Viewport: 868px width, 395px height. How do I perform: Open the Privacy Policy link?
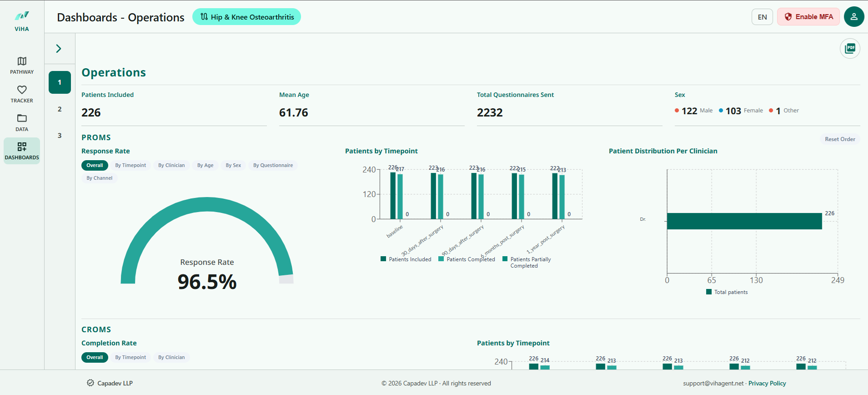(767, 383)
